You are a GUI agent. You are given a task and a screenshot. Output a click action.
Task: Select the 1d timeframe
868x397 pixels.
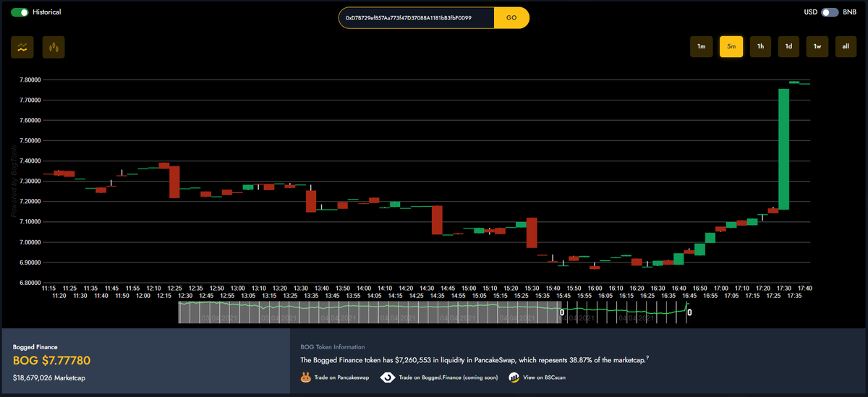tap(788, 46)
